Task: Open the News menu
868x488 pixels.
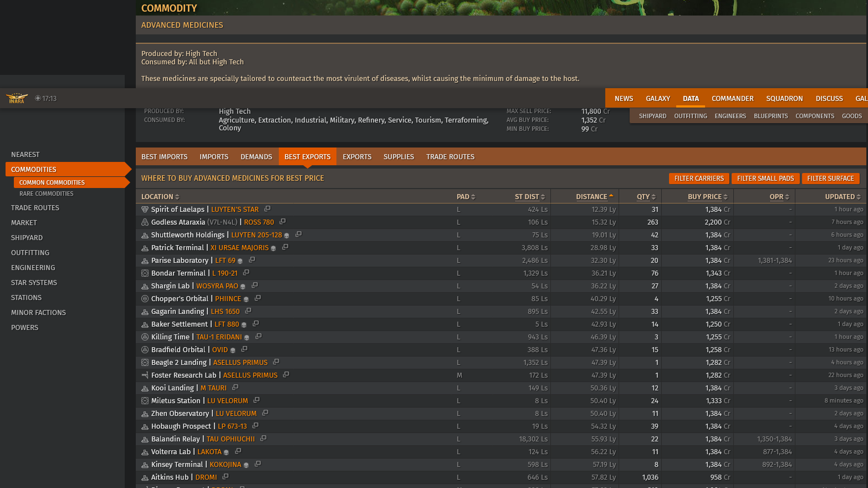Action: pos(624,99)
